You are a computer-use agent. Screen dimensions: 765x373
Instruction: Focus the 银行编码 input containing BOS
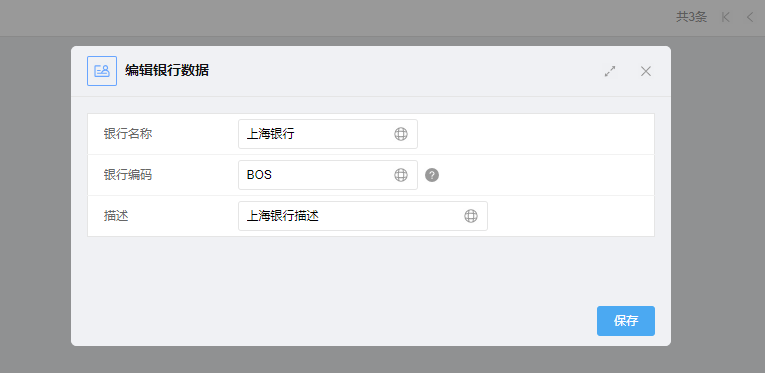[328, 175]
